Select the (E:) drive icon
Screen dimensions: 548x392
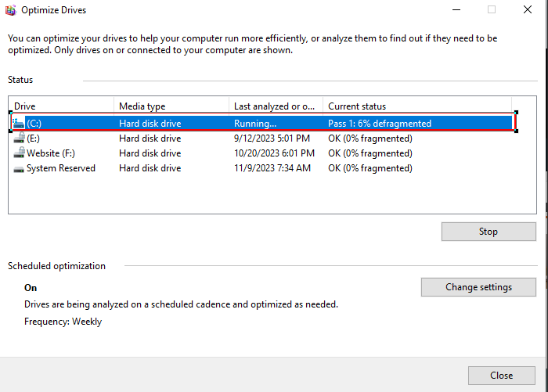(20, 138)
